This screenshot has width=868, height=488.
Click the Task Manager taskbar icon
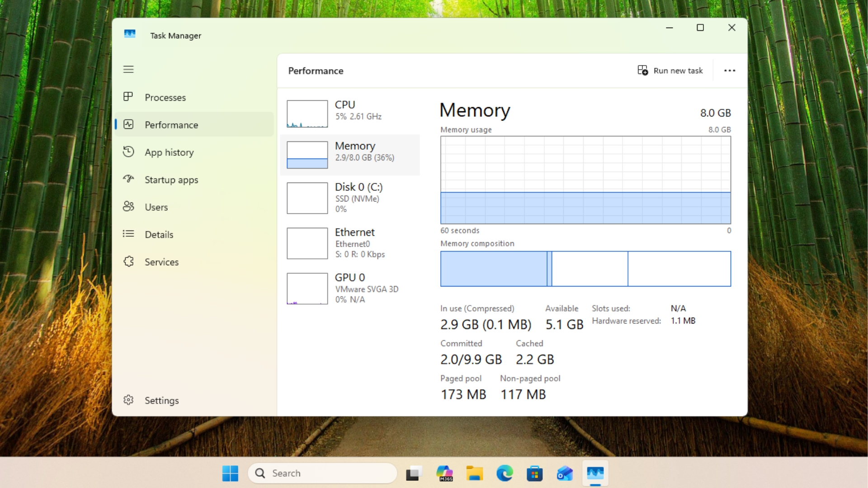(x=595, y=473)
